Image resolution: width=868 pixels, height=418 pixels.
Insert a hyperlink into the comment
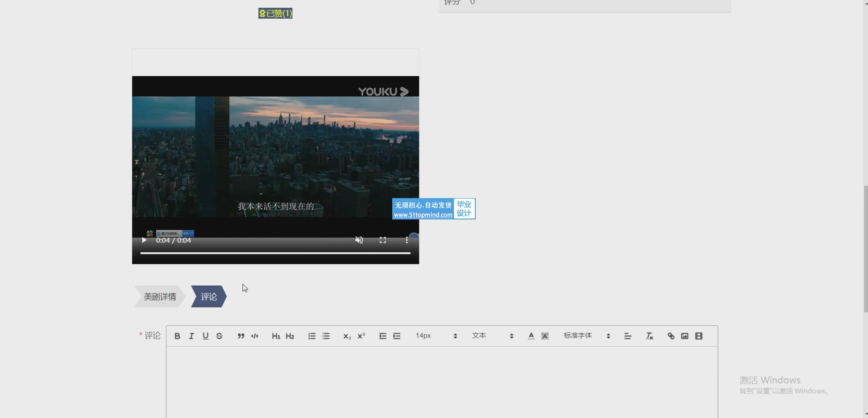pos(671,336)
